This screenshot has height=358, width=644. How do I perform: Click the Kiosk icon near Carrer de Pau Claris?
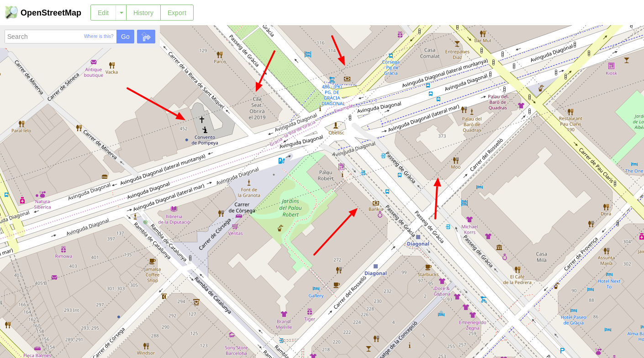tap(611, 66)
